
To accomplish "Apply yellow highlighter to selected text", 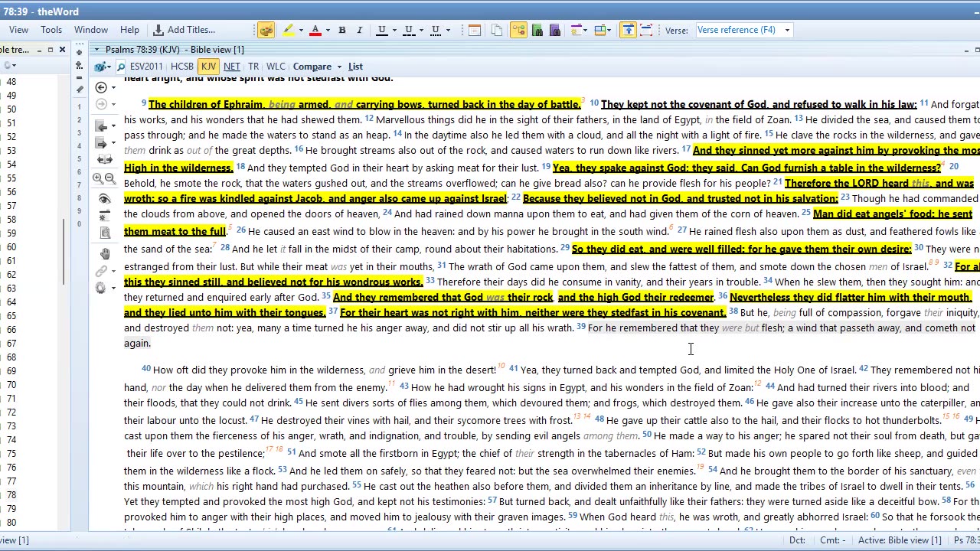I will click(x=288, y=30).
